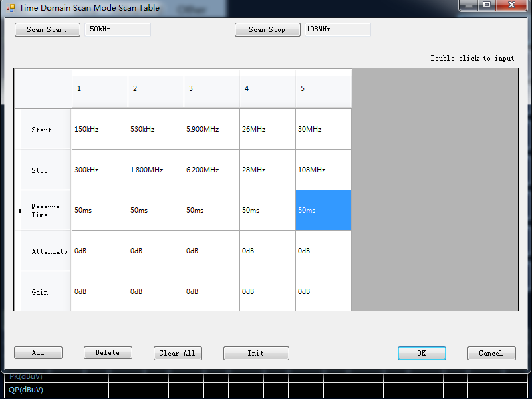Select the Gain row header

(47, 292)
